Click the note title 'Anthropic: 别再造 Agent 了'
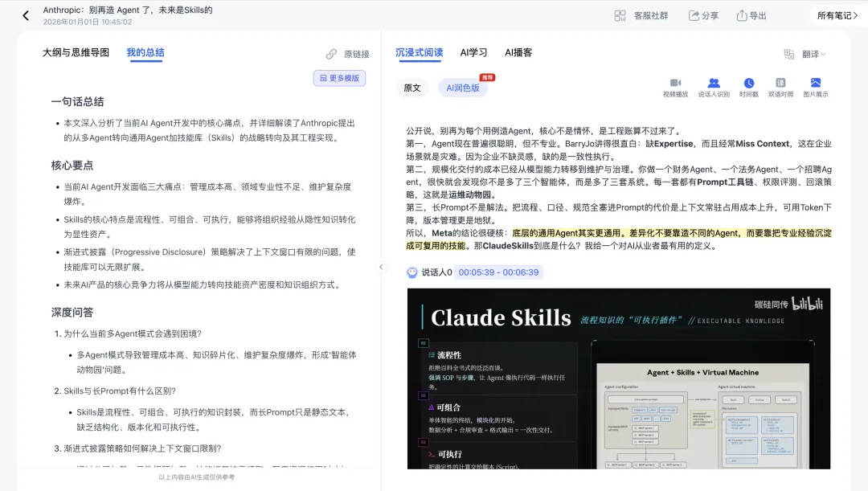The height and width of the screenshot is (491, 868). tap(128, 10)
